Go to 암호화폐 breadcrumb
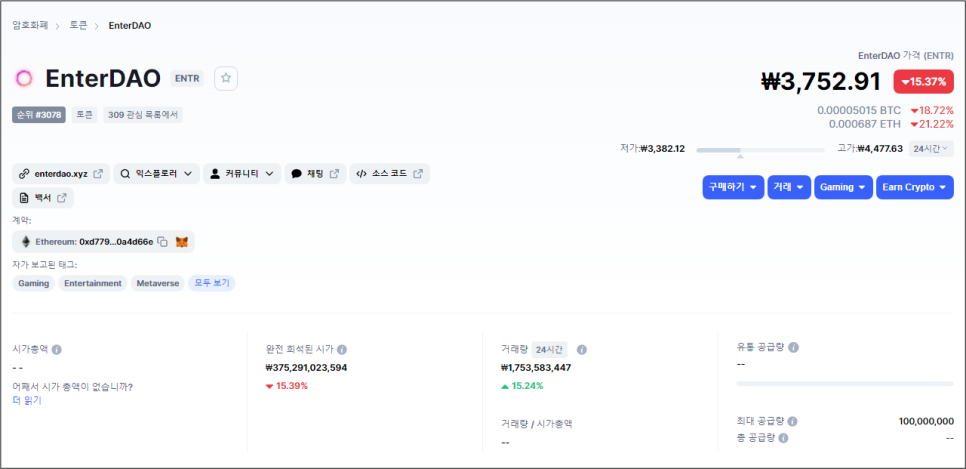This screenshot has width=966, height=469. pyautogui.click(x=30, y=26)
